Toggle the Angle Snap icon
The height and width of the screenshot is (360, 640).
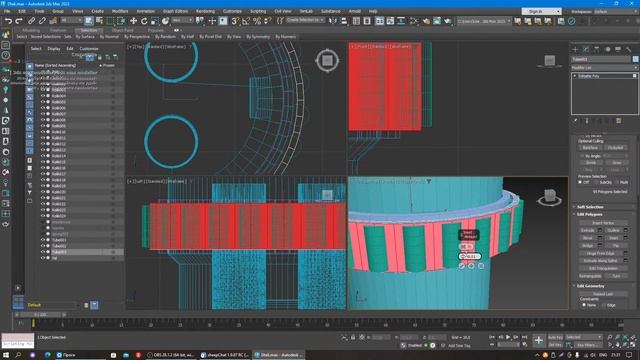coord(246,21)
